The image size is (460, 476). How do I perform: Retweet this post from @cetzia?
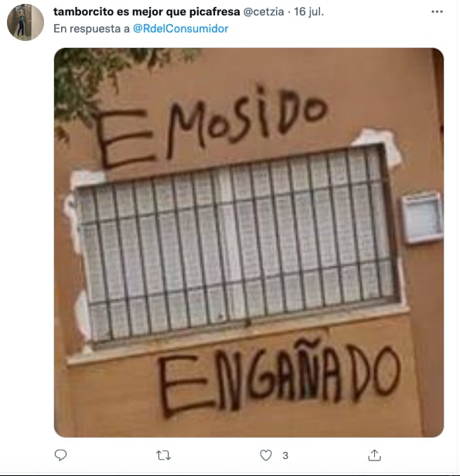pos(163,455)
